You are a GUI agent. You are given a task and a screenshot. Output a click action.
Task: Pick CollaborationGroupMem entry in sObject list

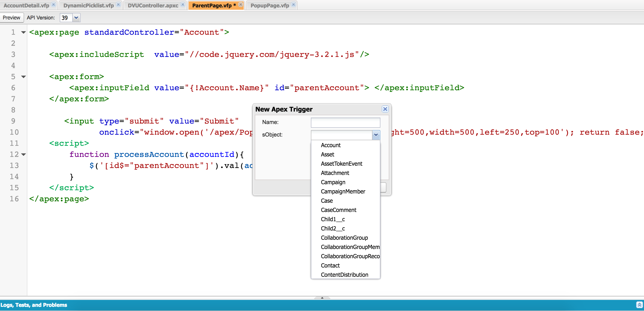tap(345, 247)
